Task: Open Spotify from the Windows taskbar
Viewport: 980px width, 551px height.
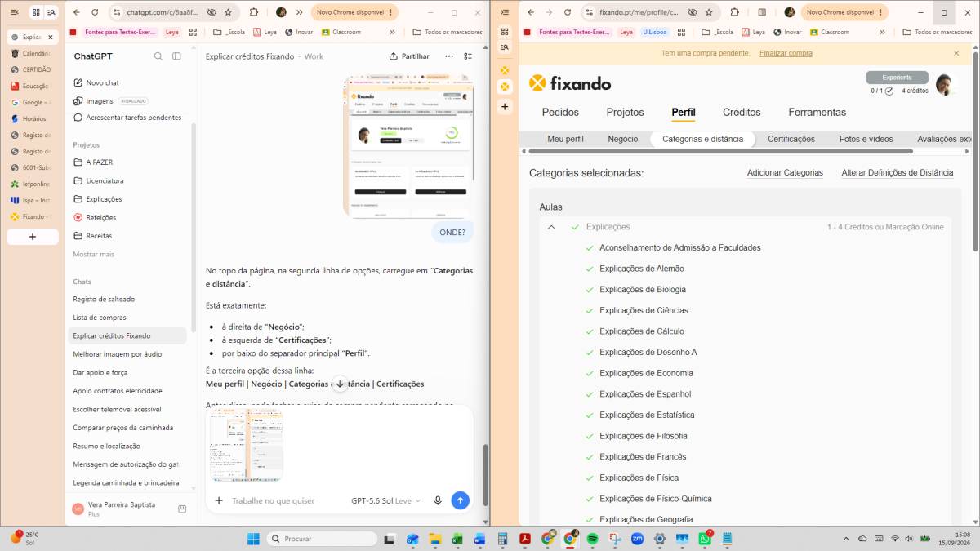Action: click(593, 539)
